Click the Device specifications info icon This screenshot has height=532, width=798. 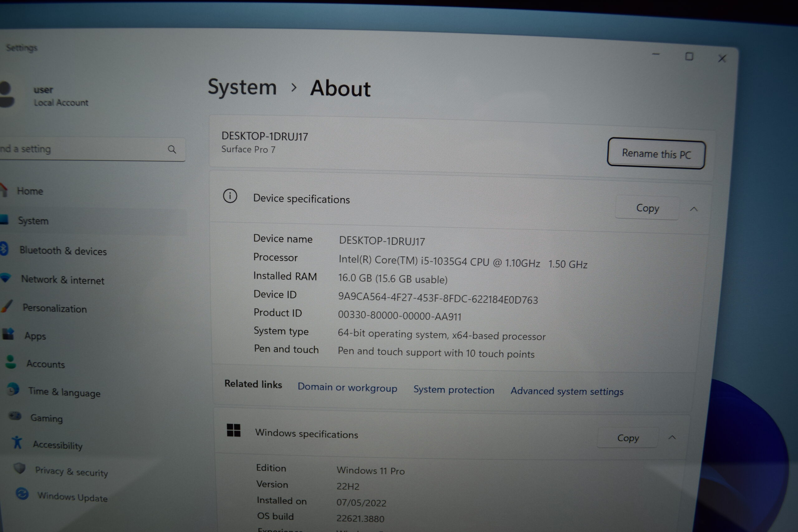point(230,196)
